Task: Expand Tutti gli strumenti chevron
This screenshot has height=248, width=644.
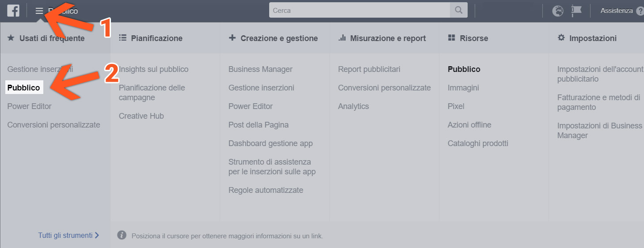Action: tap(97, 235)
